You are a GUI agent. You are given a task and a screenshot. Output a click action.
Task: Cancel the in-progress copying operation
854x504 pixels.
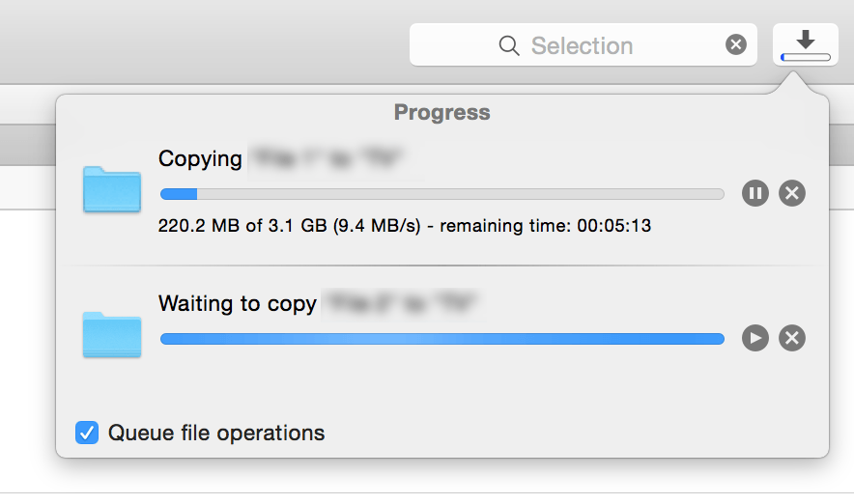[x=792, y=193]
